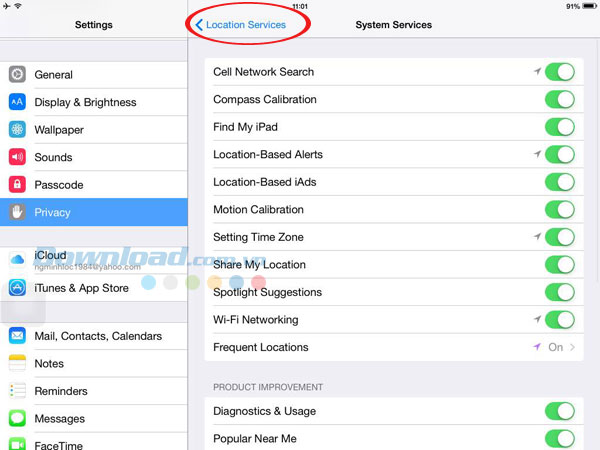Click the Display & Brightness icon

17,102
